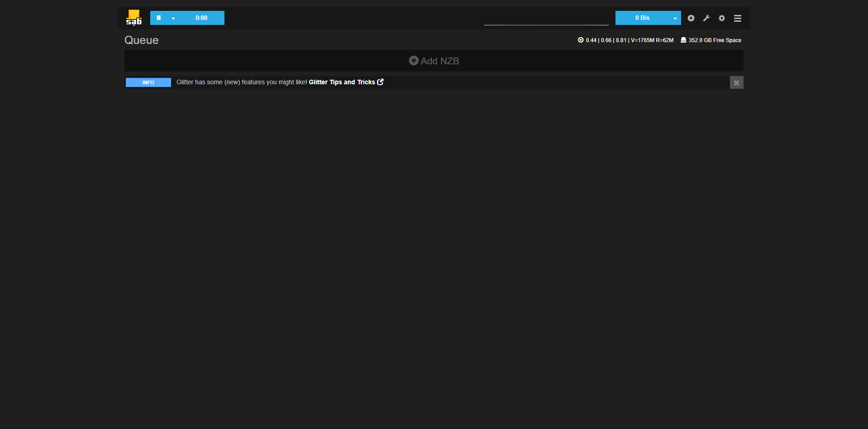Screen dimensions: 868x429
Task: Click the INFO label badge
Action: tap(148, 82)
